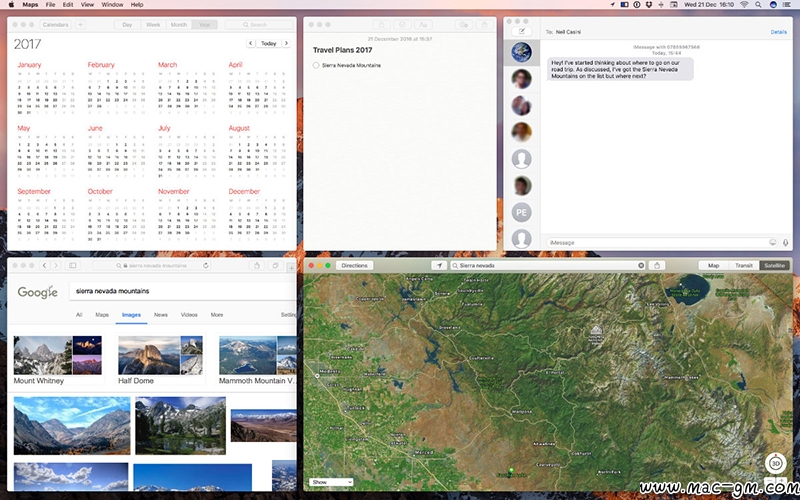
Task: Open the Apple menu
Action: click(11, 5)
